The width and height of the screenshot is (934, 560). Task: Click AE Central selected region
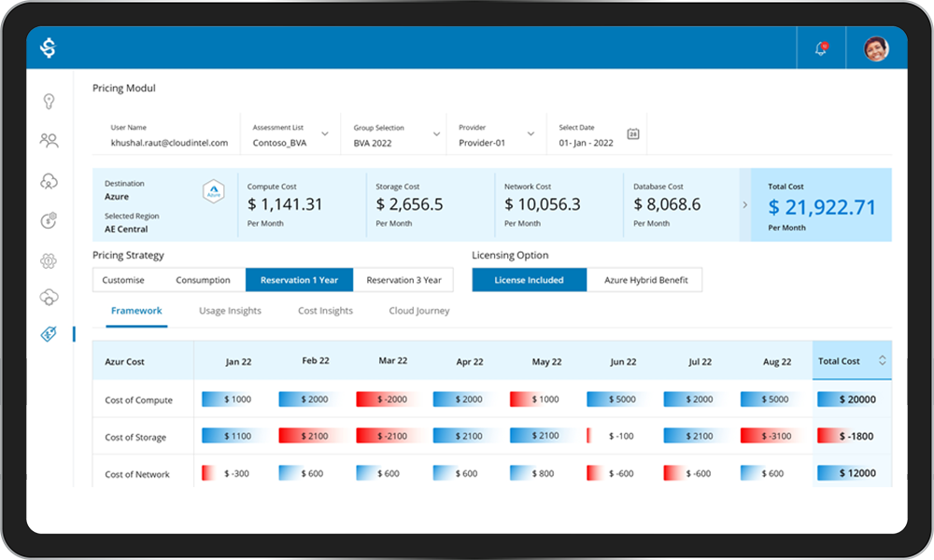pyautogui.click(x=126, y=229)
